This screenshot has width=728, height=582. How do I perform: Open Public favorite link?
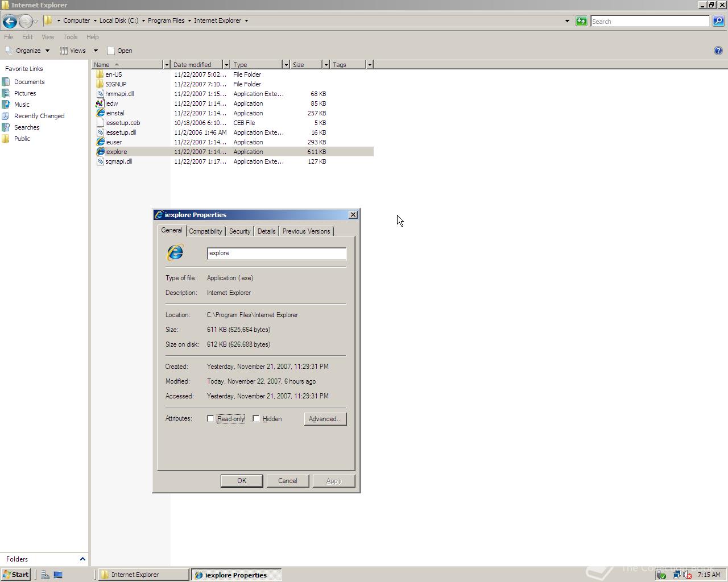[x=22, y=139]
